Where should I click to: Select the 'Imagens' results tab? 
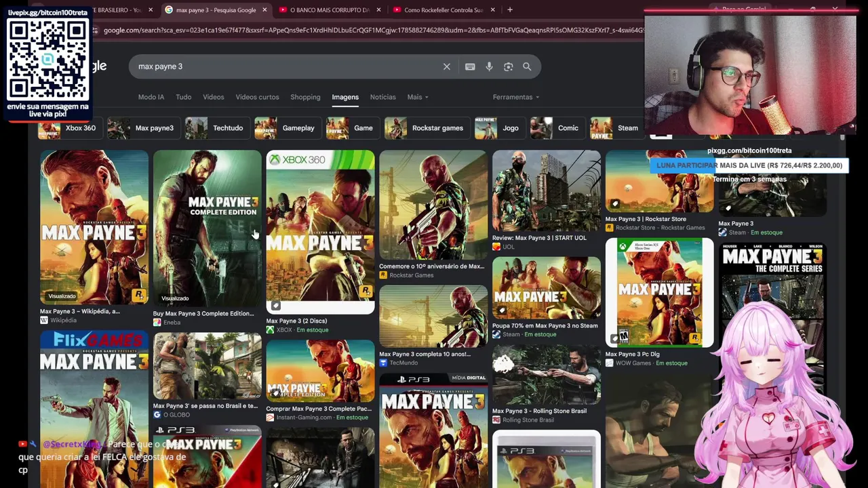pyautogui.click(x=345, y=97)
